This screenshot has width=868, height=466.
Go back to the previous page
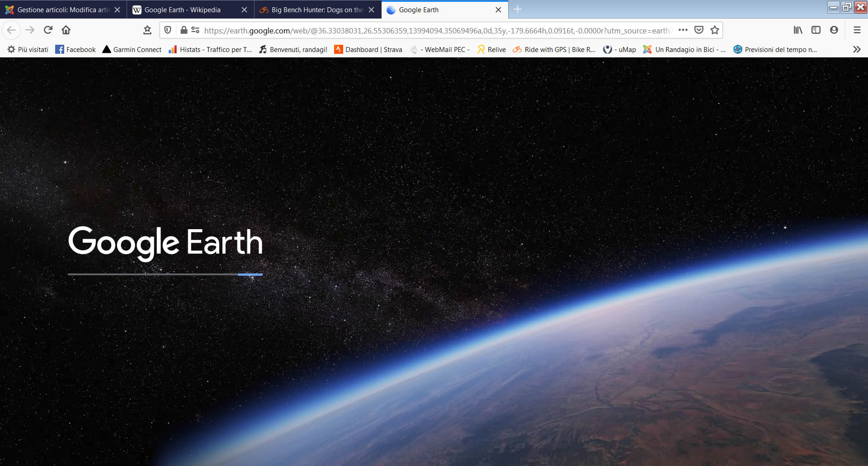(11, 30)
